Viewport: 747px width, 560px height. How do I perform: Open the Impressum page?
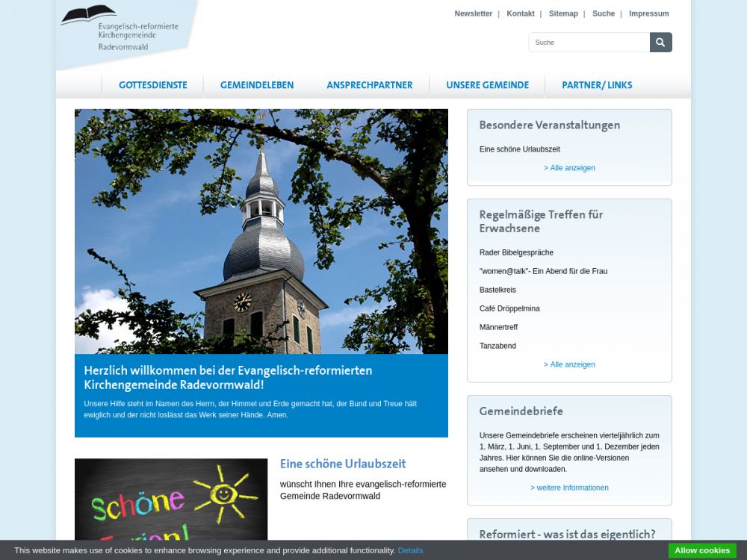click(x=648, y=13)
